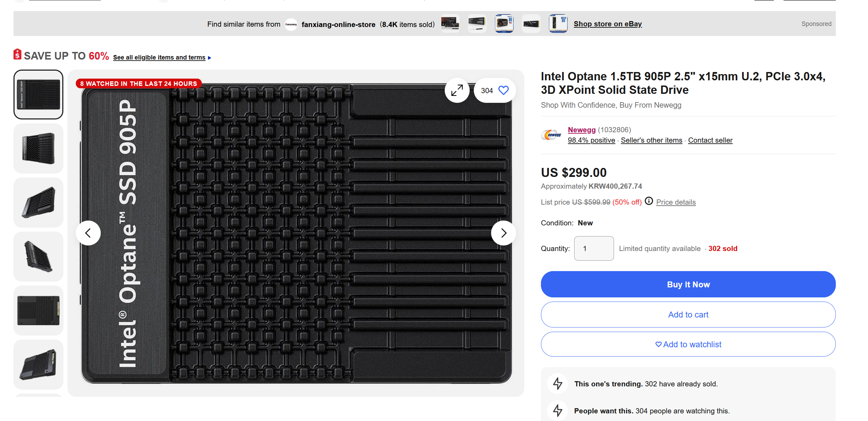
Task: Click the red savings tag icon
Action: point(17,54)
